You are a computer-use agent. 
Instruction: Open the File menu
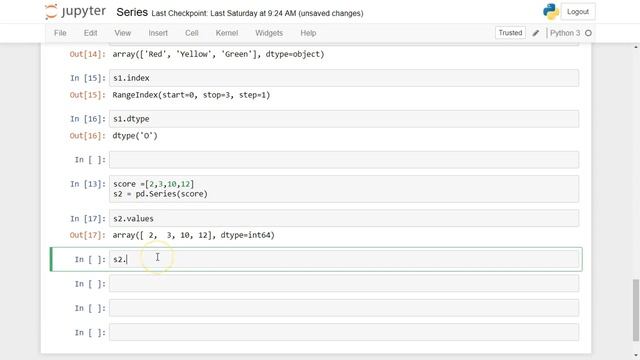pos(60,33)
